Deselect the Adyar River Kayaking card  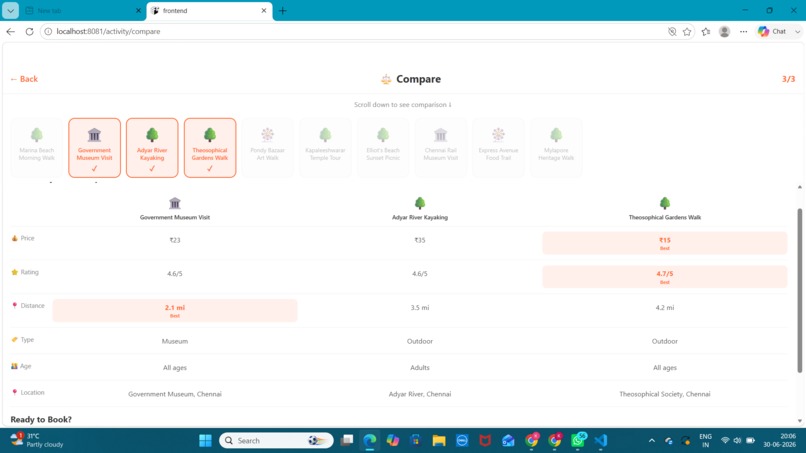tap(152, 148)
